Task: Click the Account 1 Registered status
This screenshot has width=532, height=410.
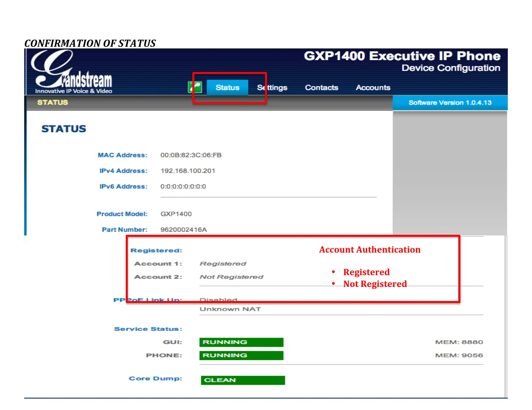Action: (x=223, y=264)
